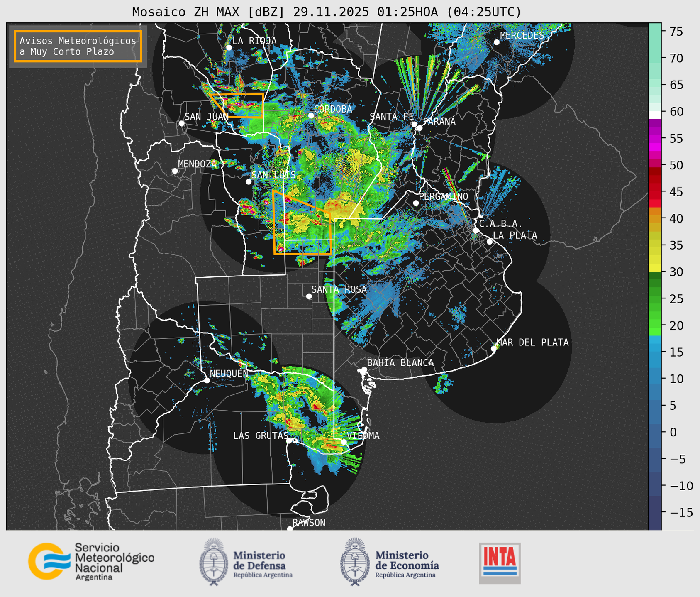Image resolution: width=700 pixels, height=597 pixels.
Task: Click the Ministerio de Defensa coat of arms
Action: coord(214,562)
